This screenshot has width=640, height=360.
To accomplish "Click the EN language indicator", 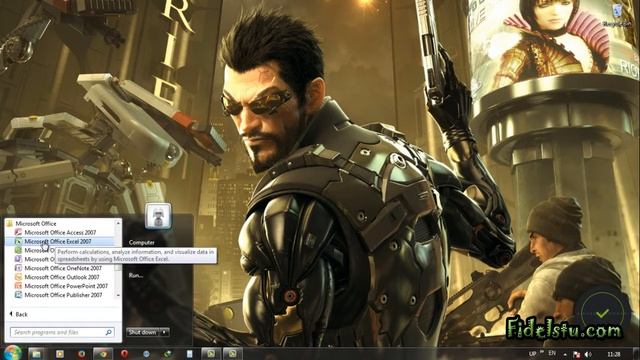I will [552, 353].
